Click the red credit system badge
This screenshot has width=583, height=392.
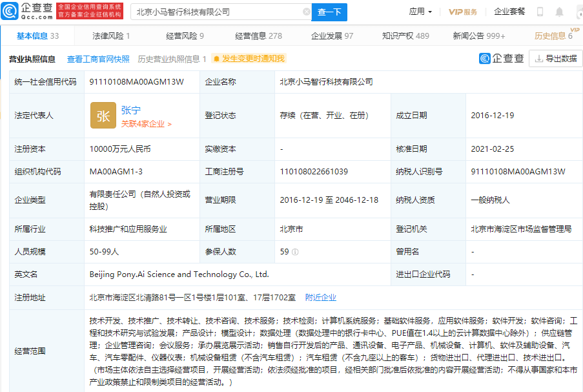click(90, 11)
